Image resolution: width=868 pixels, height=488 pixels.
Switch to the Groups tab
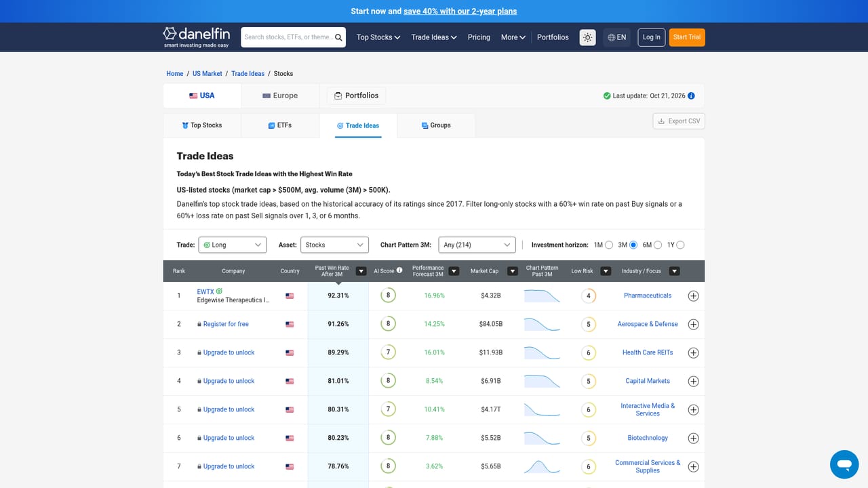click(436, 125)
